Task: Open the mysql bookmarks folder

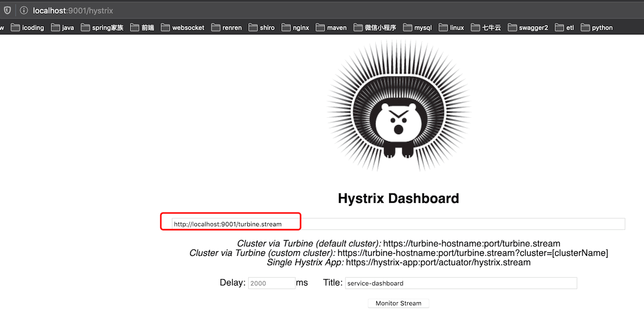Action: (417, 27)
